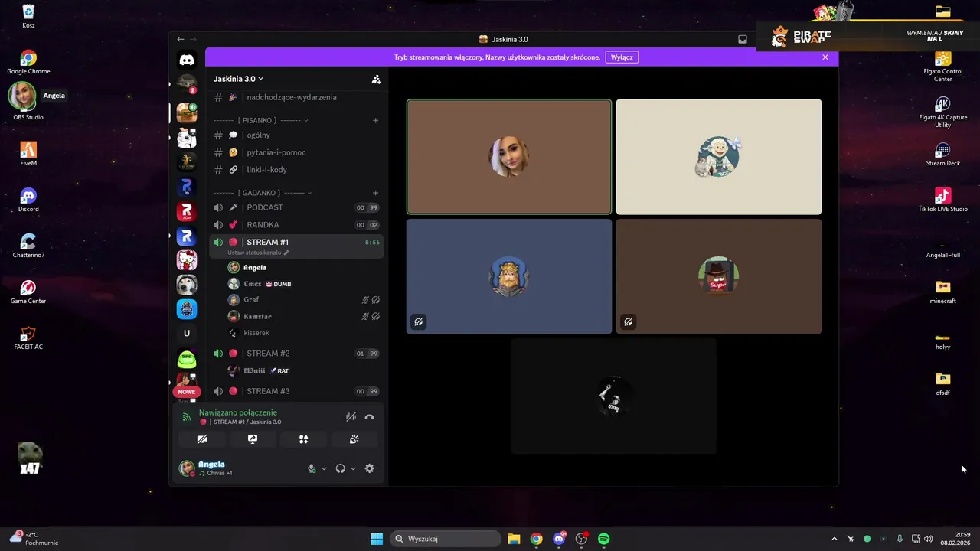Click the invite people icon beside Jaskinia 3.0
This screenshot has height=551, width=980.
[x=376, y=79]
